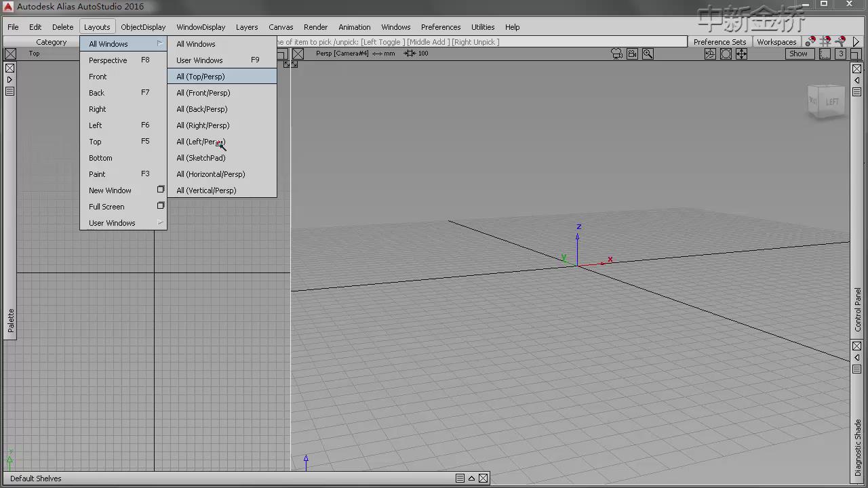868x488 pixels.
Task: Close the Control Panel with its X box
Action: (x=857, y=68)
